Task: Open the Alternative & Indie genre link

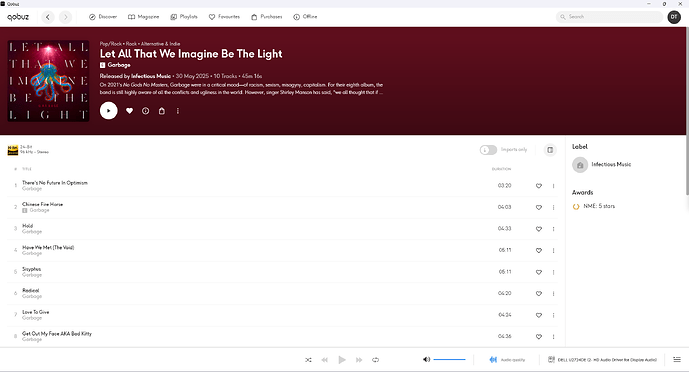Action: [x=160, y=44]
